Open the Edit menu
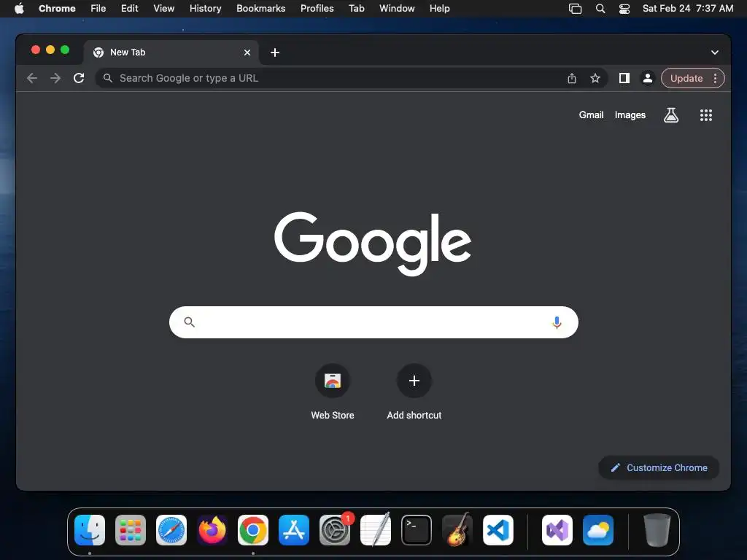This screenshot has width=747, height=560. click(129, 8)
